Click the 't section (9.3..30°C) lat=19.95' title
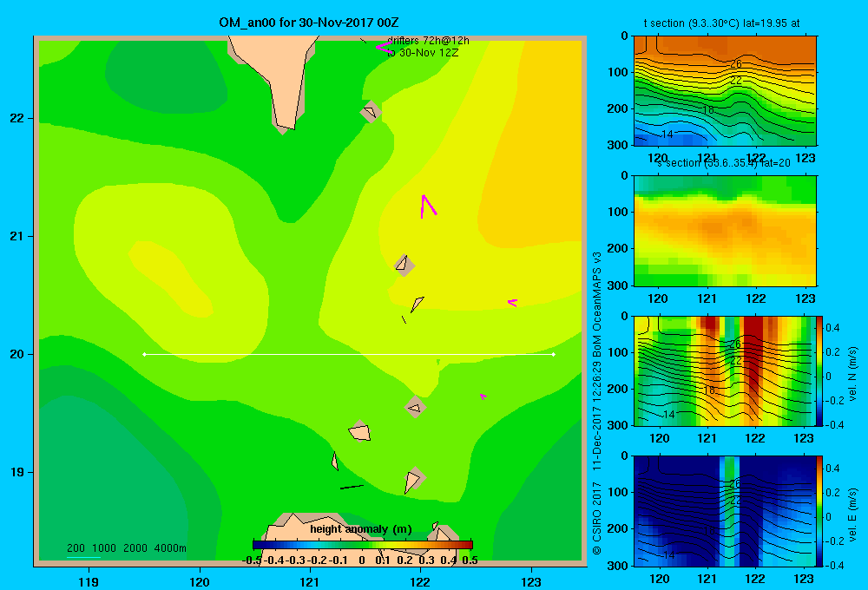Viewport: 868px width, 590px height. (721, 23)
